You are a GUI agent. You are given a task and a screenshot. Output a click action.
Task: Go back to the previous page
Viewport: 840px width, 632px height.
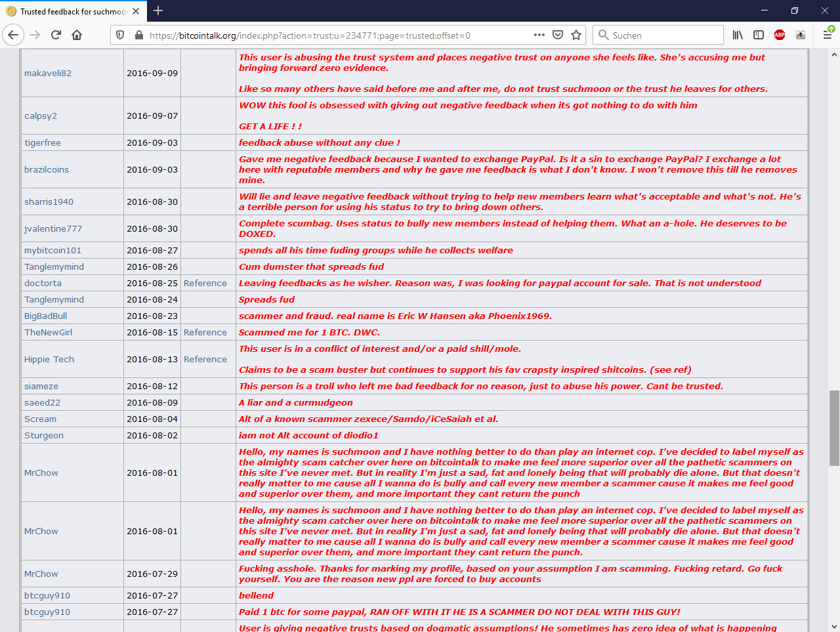(13, 35)
